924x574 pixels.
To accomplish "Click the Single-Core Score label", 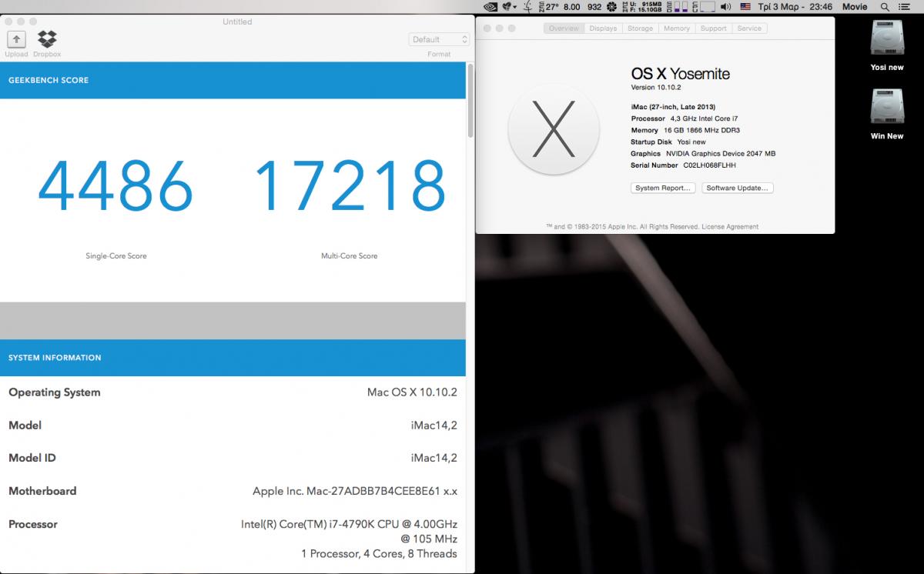I will [115, 255].
